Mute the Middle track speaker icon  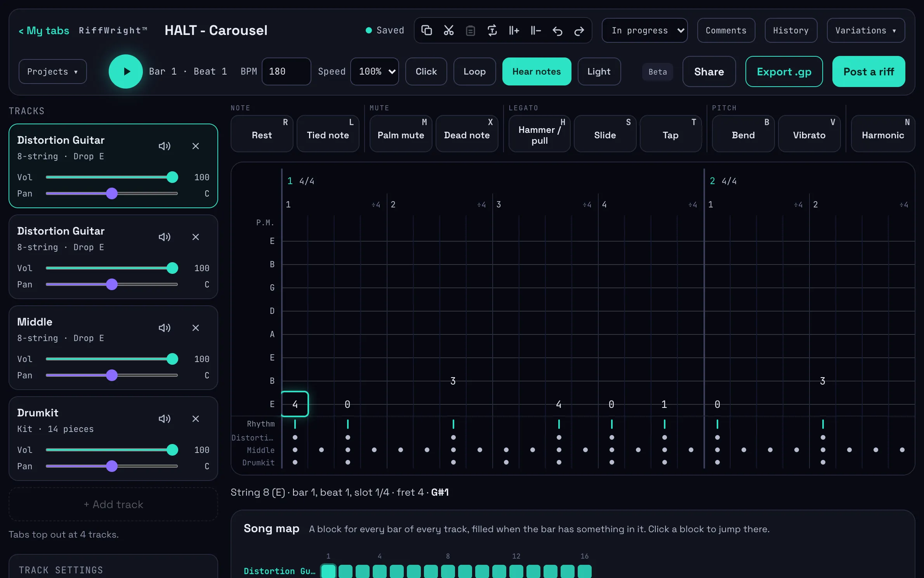pos(165,328)
